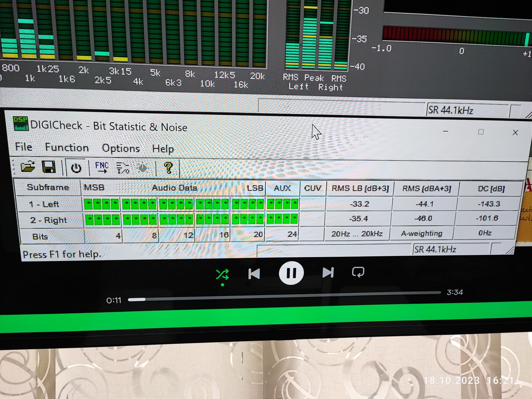
Task: Click the Left channel bit activity indicators
Action: (x=191, y=204)
